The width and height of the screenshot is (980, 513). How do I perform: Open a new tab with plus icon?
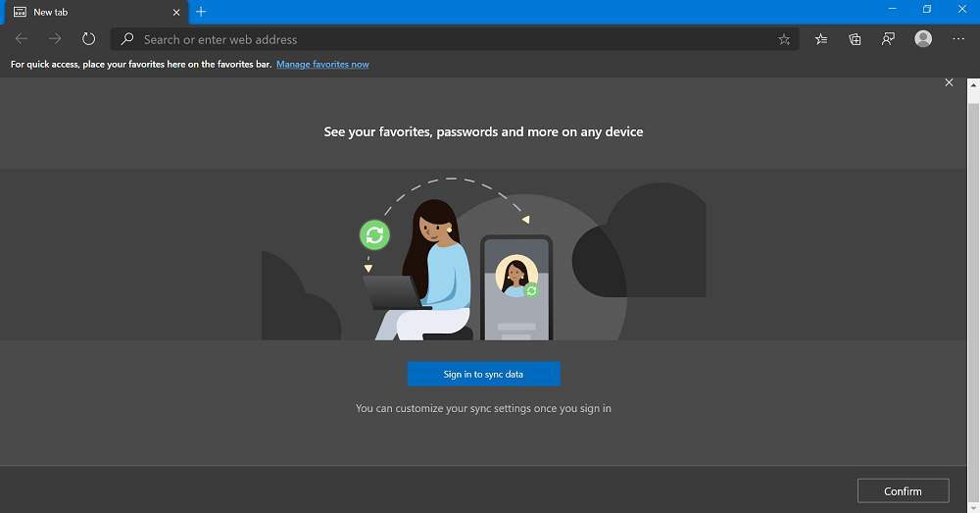(201, 11)
